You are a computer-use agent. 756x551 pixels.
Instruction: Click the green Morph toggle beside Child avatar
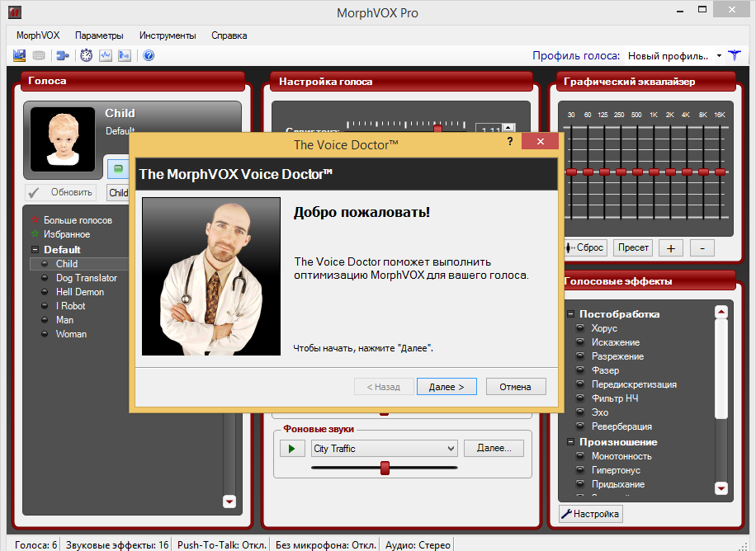118,169
